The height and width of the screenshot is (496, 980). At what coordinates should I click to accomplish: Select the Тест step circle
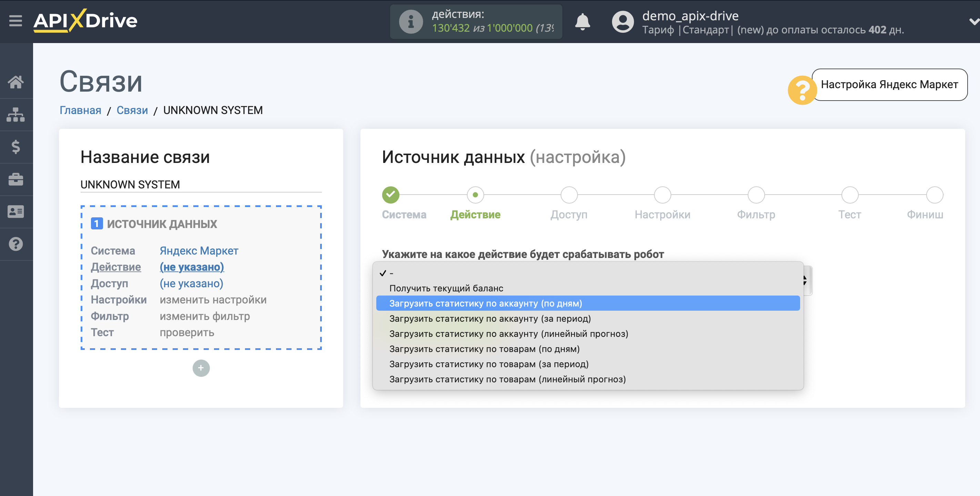[x=849, y=195]
